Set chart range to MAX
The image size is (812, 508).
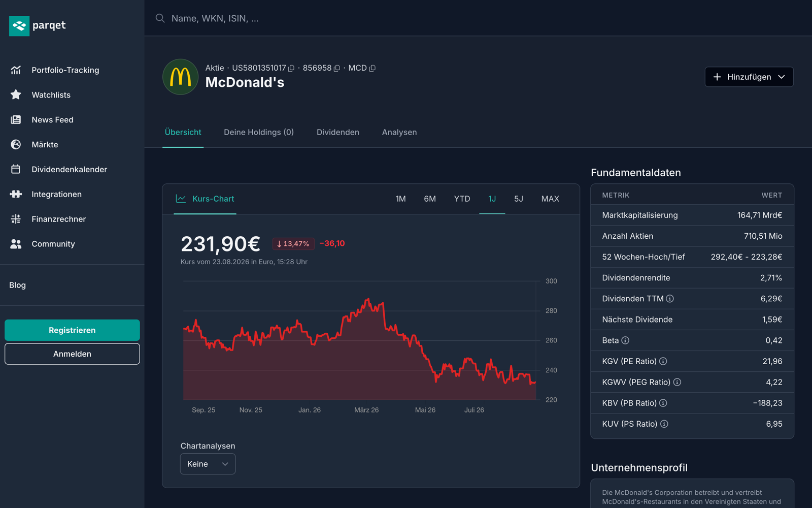coord(550,199)
